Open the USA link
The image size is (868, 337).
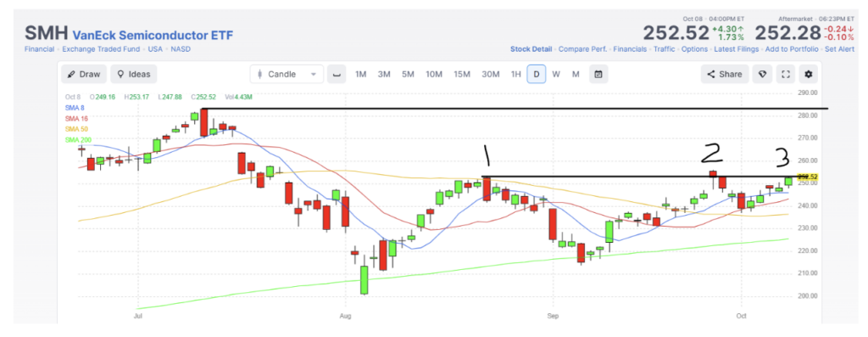coord(156,49)
